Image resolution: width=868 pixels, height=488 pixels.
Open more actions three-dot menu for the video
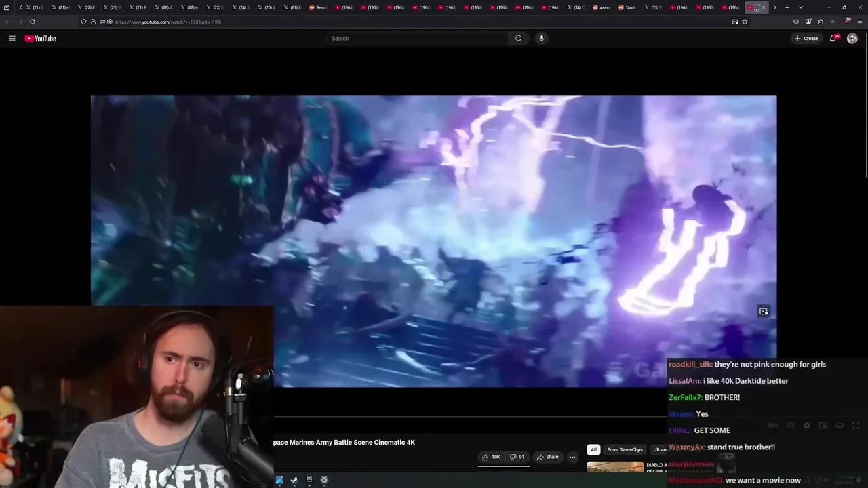pos(572,457)
